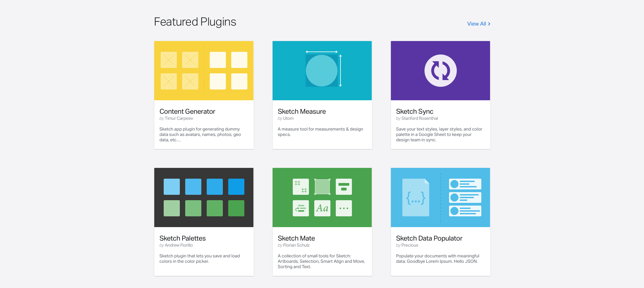The width and height of the screenshot is (644, 288).
Task: Click the align icon in Sketch Mate banner
Action: point(344,187)
